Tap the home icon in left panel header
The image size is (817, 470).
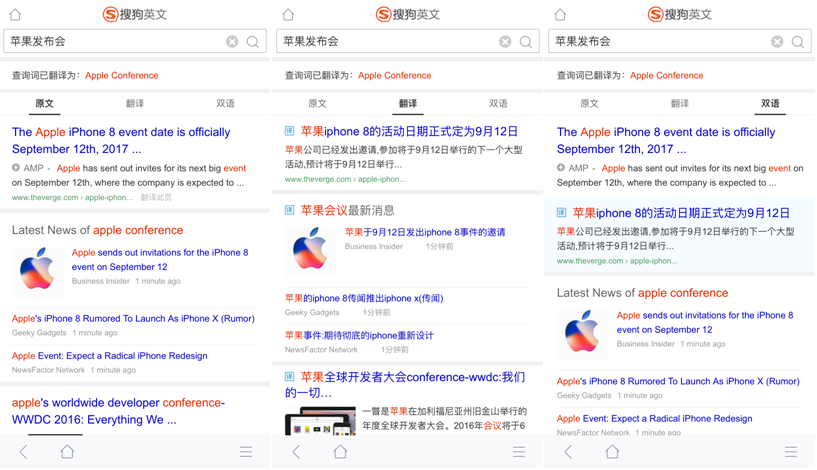pyautogui.click(x=15, y=15)
